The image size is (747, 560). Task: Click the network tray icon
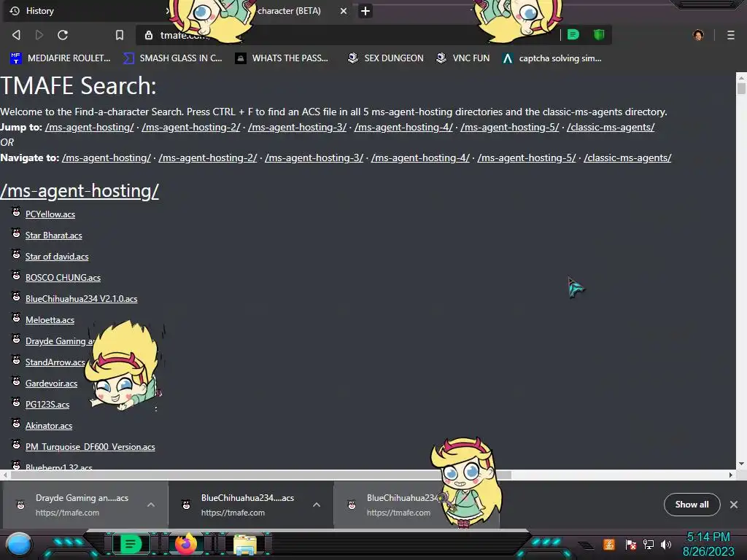pos(649,544)
